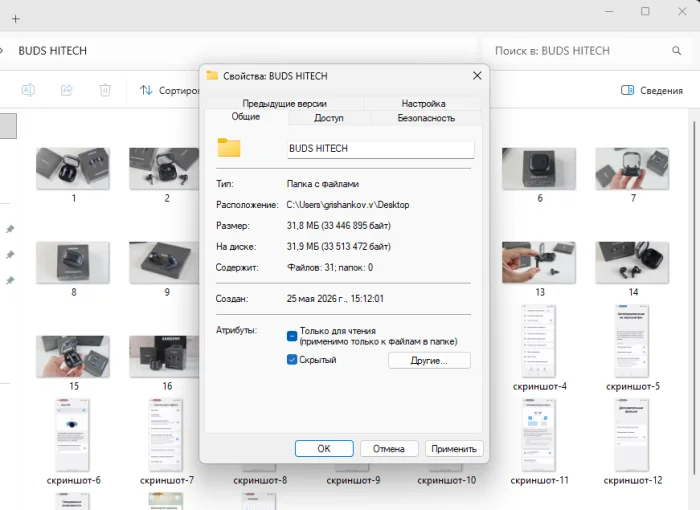Viewport: 700px width, 510px height.
Task: Click the Share icon in toolbar
Action: pyautogui.click(x=67, y=90)
